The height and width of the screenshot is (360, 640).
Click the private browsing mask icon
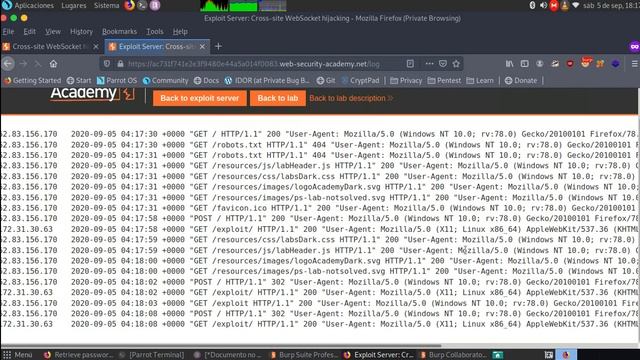[634, 47]
